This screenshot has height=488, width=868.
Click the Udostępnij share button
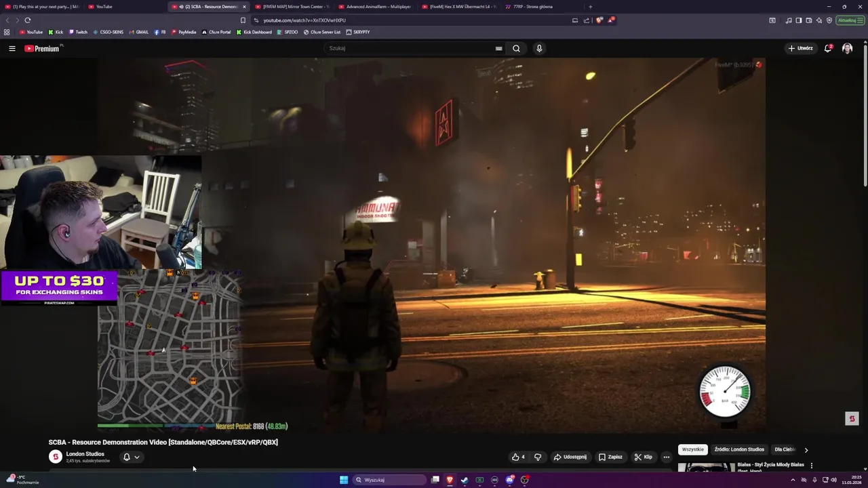(570, 457)
